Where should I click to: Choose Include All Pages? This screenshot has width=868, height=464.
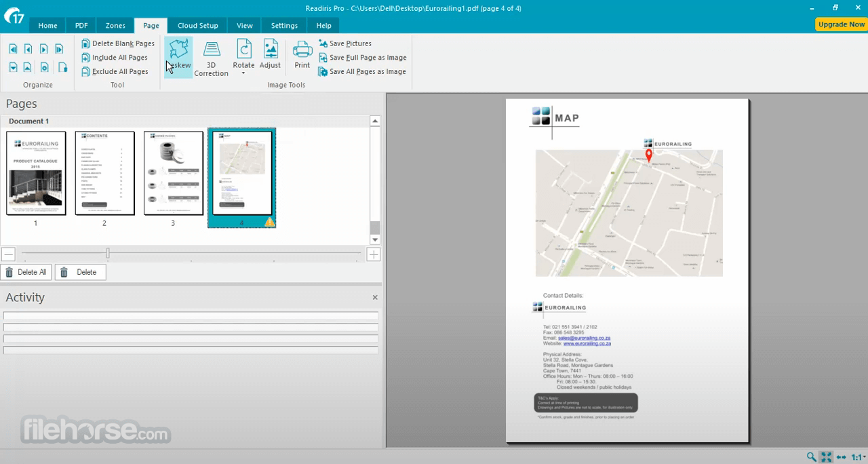(115, 58)
